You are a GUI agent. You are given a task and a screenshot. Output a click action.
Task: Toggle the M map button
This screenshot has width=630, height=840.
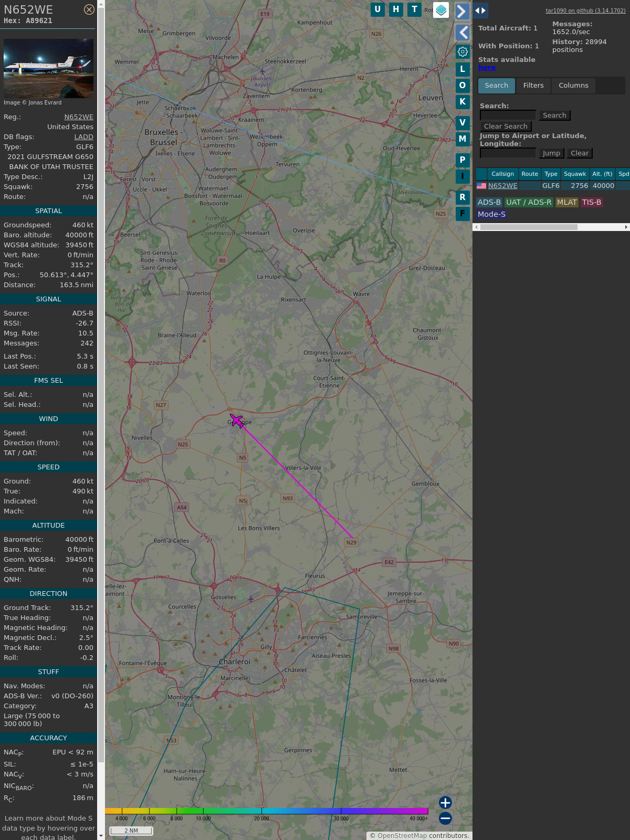click(x=463, y=139)
